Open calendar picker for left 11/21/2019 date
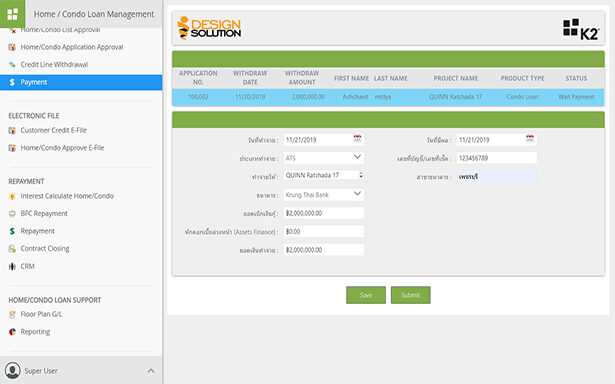The width and height of the screenshot is (615, 384). [357, 139]
